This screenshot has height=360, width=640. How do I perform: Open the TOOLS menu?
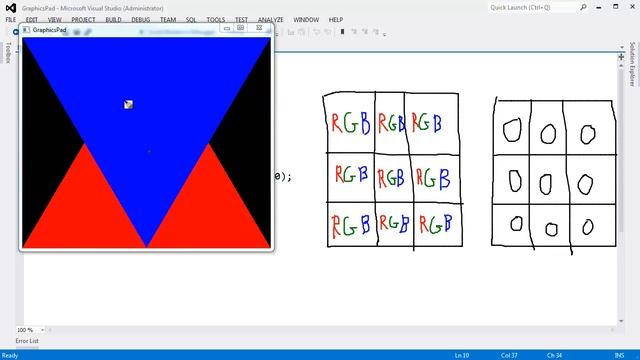(216, 20)
